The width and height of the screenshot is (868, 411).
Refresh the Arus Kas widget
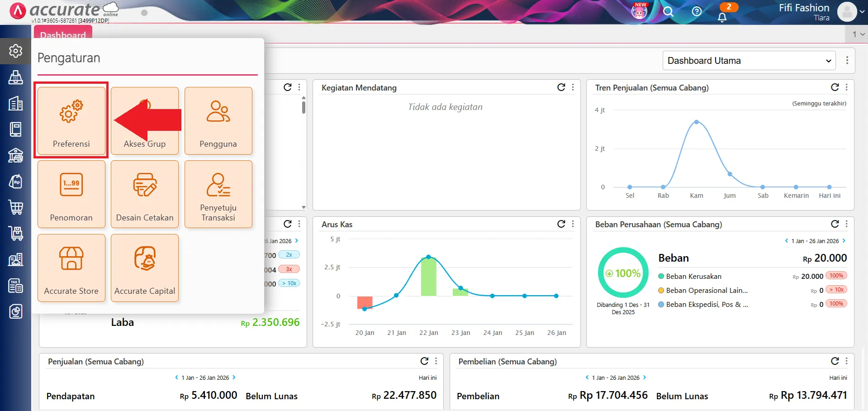pos(561,224)
